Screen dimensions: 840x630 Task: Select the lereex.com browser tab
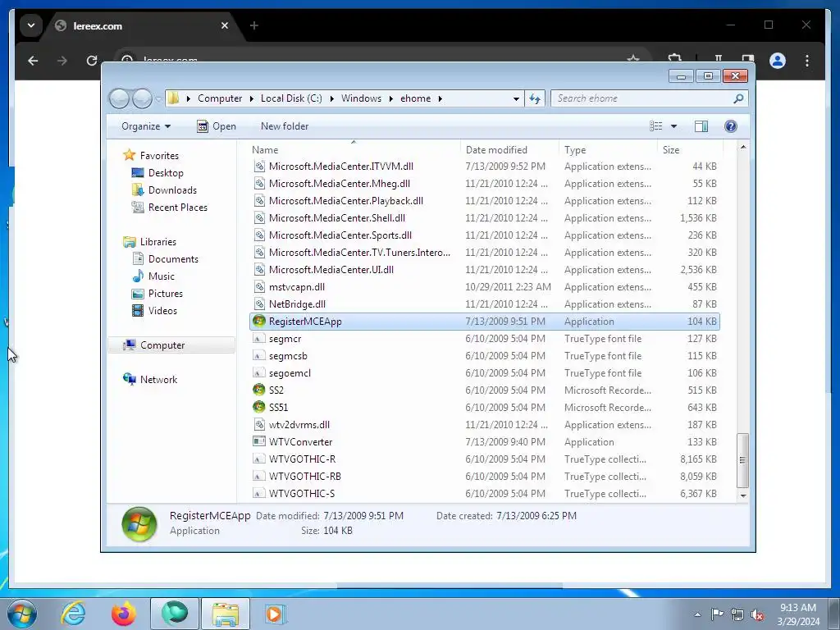(x=143, y=25)
